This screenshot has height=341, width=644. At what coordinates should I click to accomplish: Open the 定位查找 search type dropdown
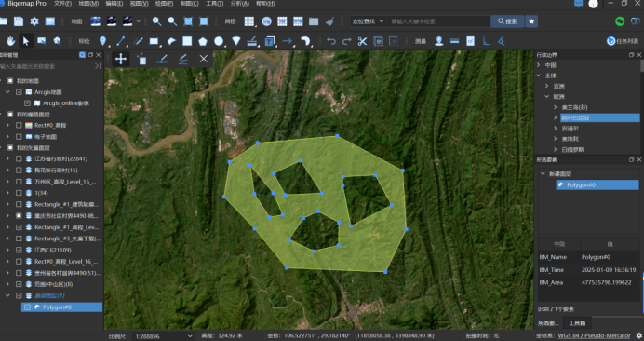[368, 21]
